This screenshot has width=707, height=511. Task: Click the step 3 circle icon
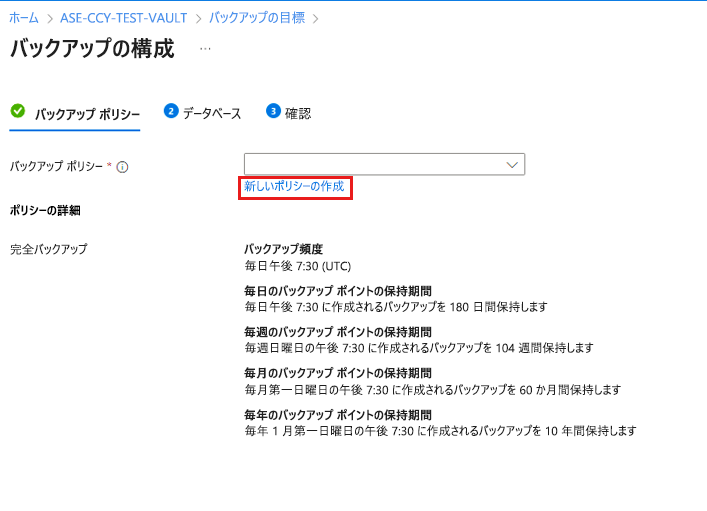273,111
